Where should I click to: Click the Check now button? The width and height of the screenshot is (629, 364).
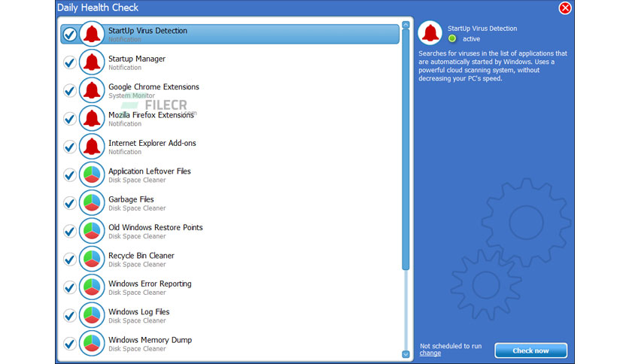(x=530, y=350)
